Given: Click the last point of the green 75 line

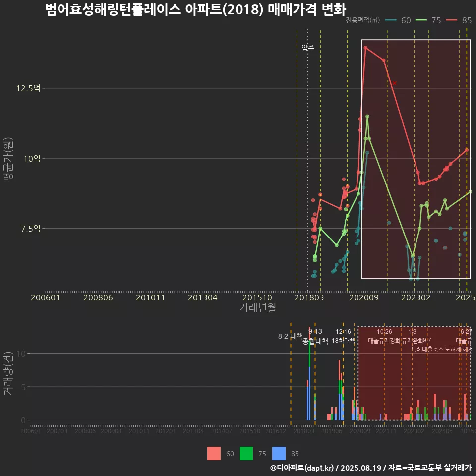Looking at the screenshot, I should coord(470,192).
